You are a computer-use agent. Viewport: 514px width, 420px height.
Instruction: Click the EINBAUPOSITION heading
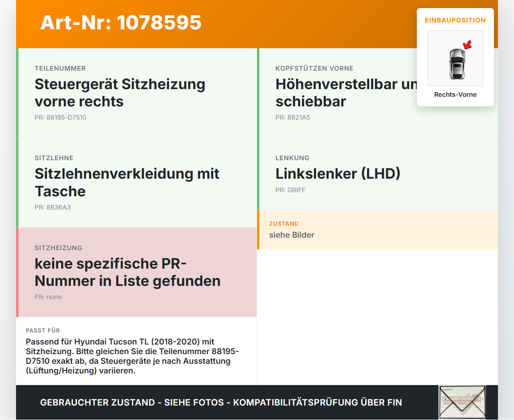coord(455,20)
